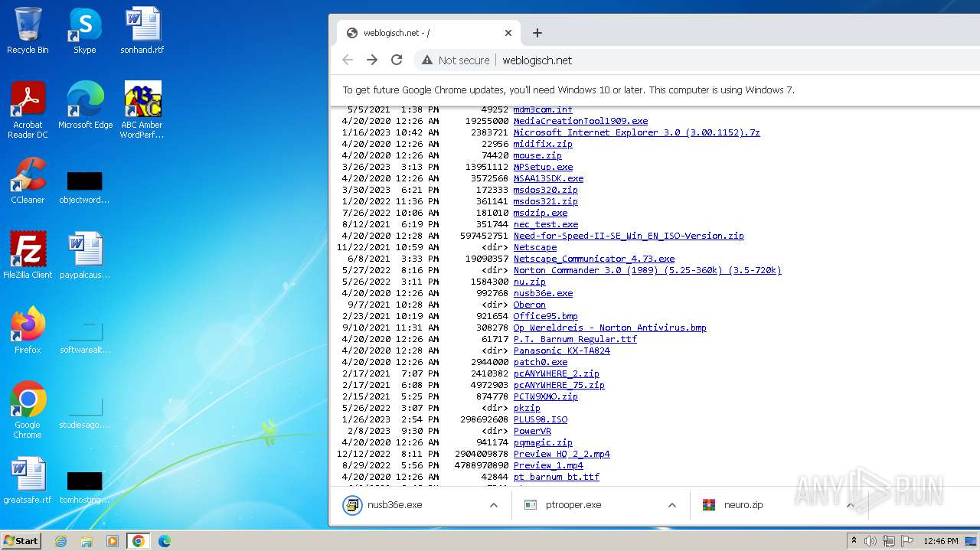
Task: Select the tomhosting desktop file
Action: click(x=84, y=487)
